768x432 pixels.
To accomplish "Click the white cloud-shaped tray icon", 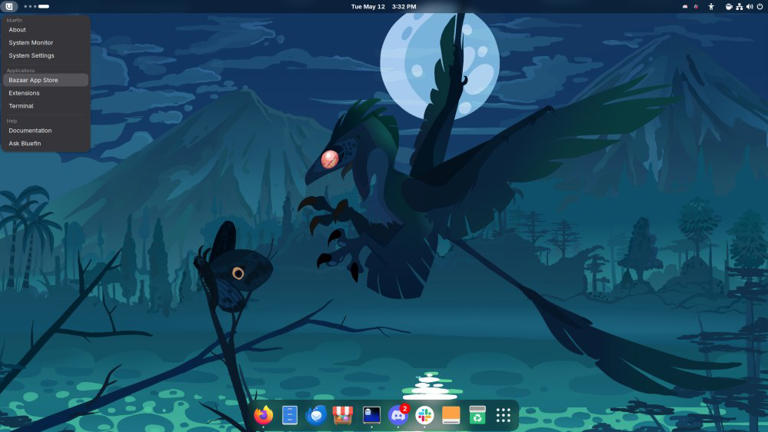I will 685,6.
